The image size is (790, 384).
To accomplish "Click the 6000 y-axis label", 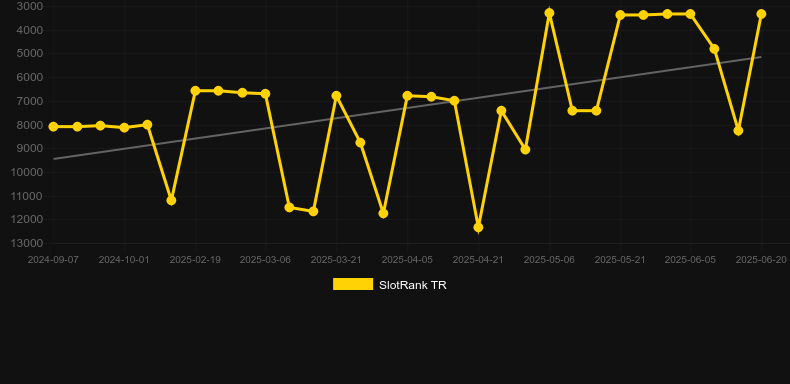I will (30, 77).
